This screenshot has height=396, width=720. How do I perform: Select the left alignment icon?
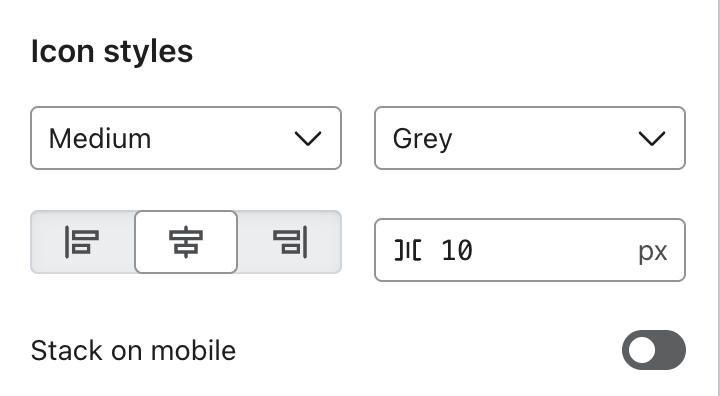[82, 242]
